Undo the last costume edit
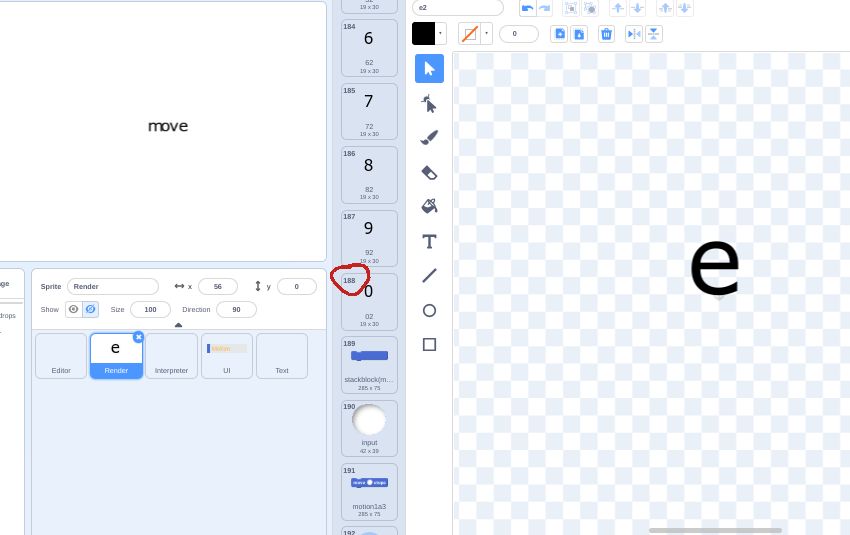 pos(527,8)
